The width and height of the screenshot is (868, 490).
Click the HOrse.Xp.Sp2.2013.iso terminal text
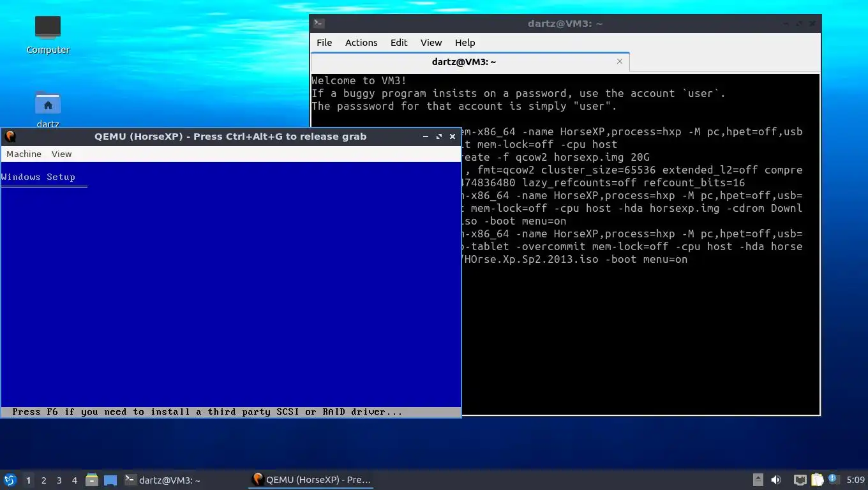(x=574, y=259)
